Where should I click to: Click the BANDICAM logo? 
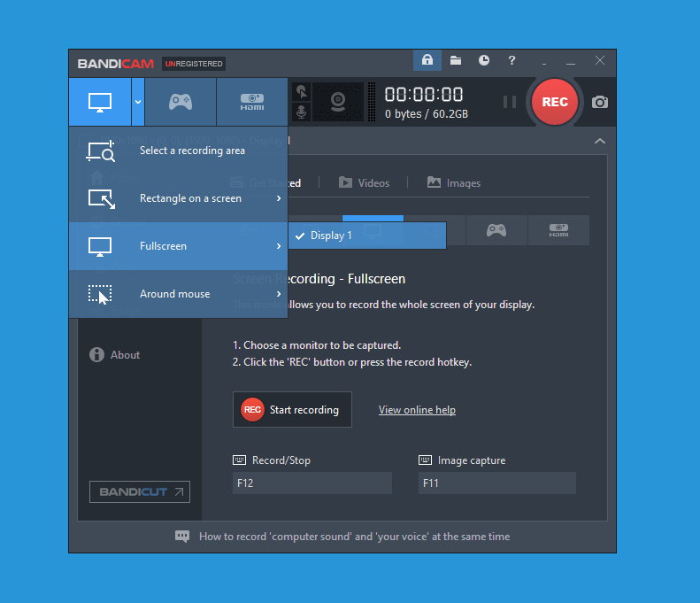[116, 64]
